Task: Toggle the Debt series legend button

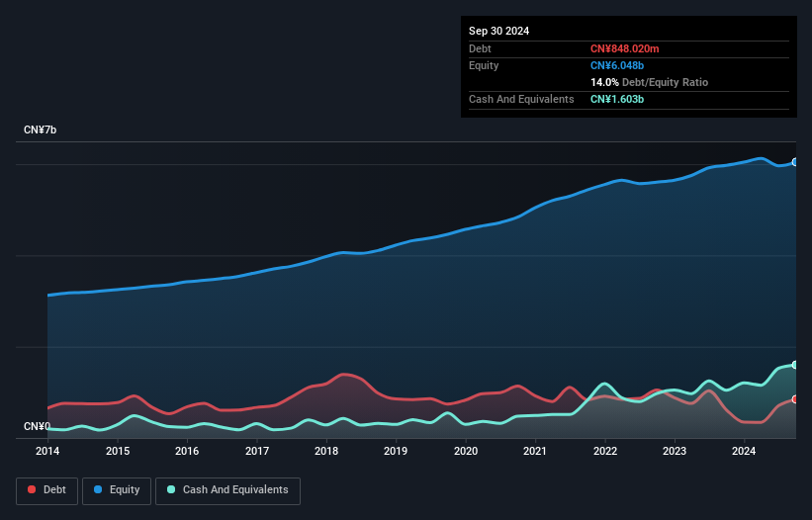Action: [x=45, y=489]
